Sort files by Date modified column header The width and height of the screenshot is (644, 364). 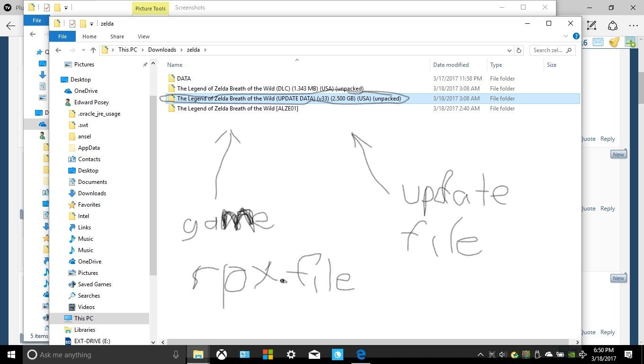(x=451, y=65)
